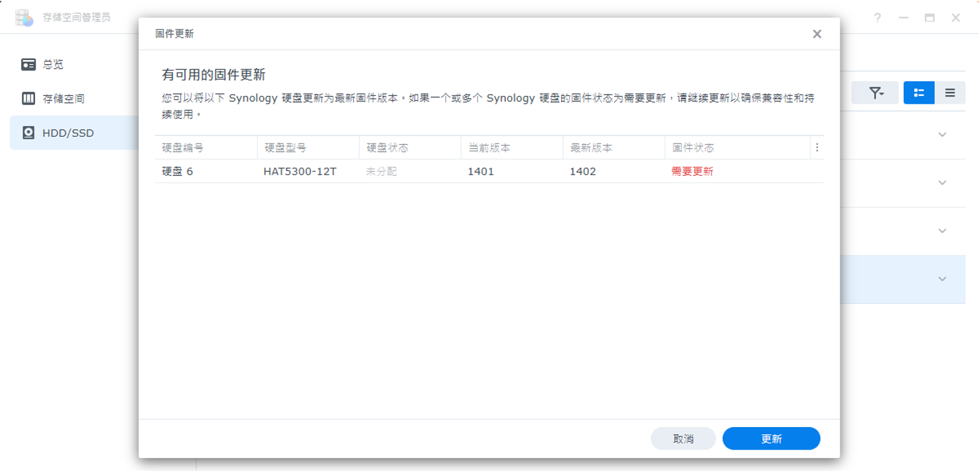Maximize the Storage Manager window
The width and height of the screenshot is (980, 472).
(x=930, y=18)
